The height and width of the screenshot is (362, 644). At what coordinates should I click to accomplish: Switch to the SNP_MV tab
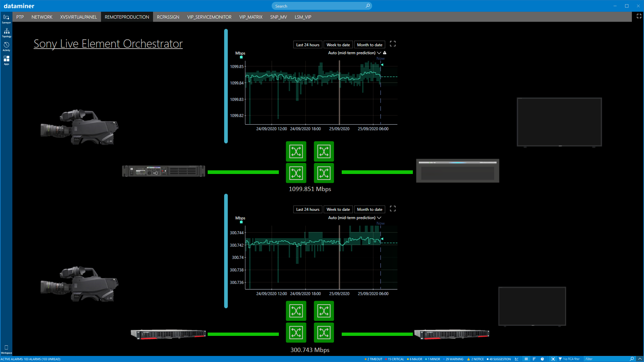click(278, 17)
